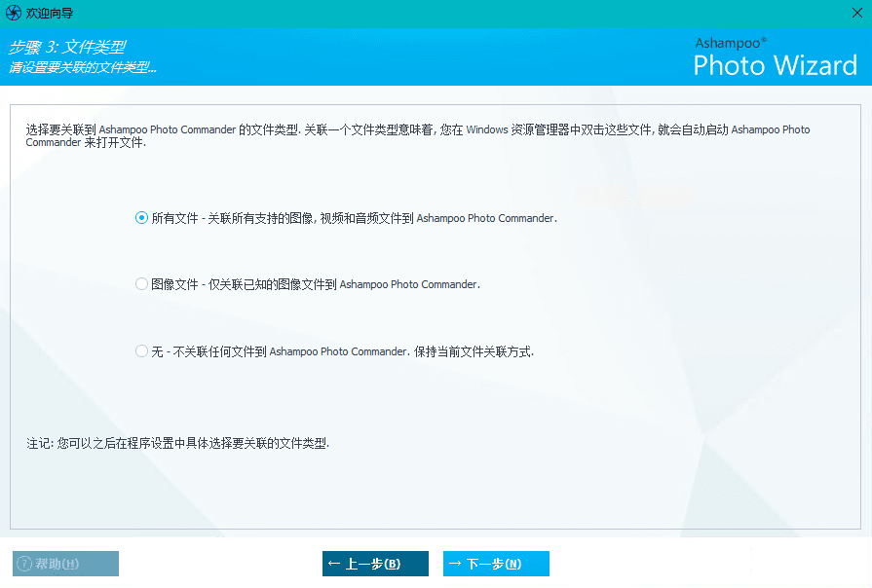This screenshot has height=588, width=872.
Task: Click the 欢迎向导 window title text
Action: (50, 13)
